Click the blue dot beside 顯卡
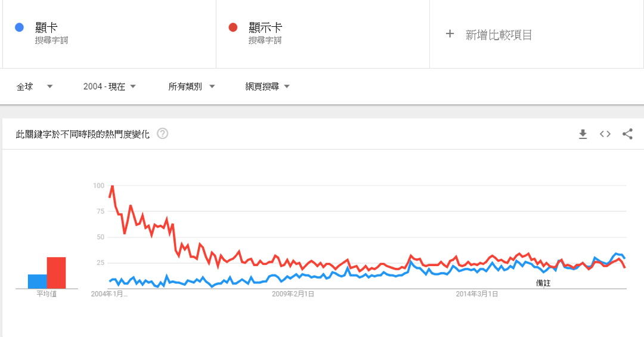The height and width of the screenshot is (337, 644). (x=19, y=27)
